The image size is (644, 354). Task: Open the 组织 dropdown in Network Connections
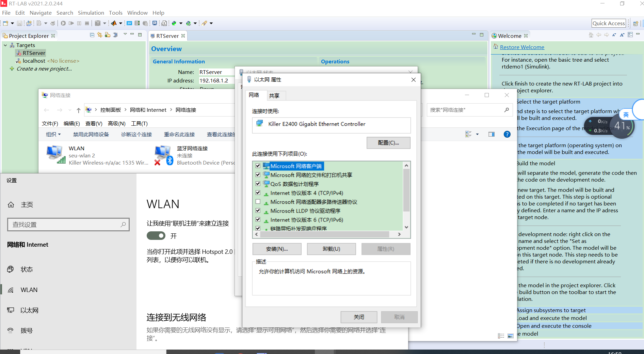53,134
